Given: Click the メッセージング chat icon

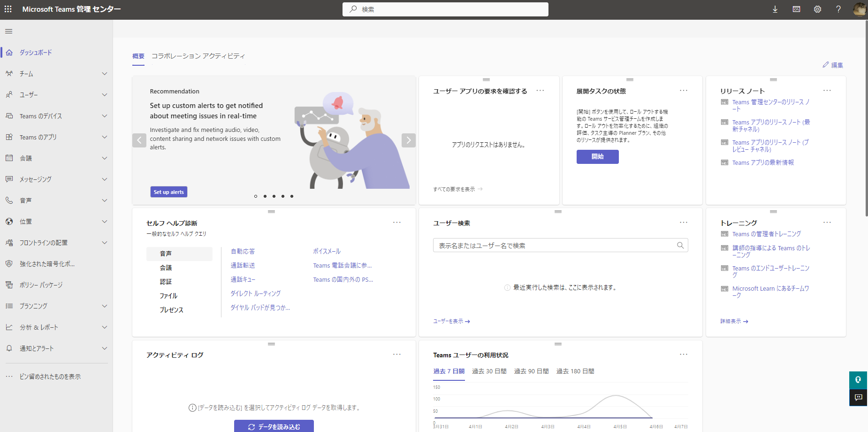Looking at the screenshot, I should pyautogui.click(x=9, y=179).
